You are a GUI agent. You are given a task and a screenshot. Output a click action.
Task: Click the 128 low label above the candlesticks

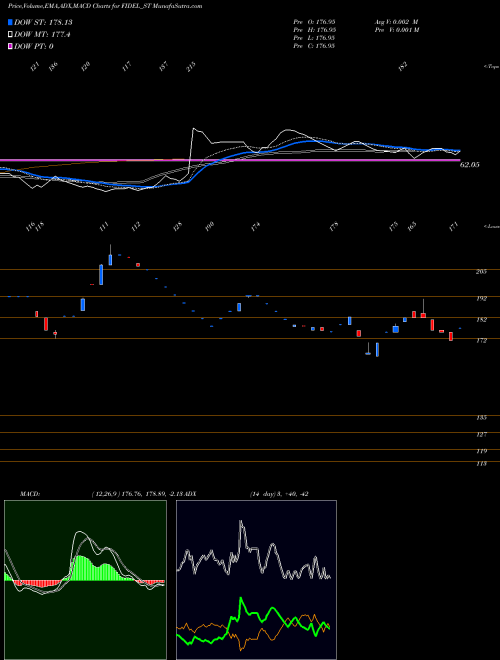tap(178, 226)
